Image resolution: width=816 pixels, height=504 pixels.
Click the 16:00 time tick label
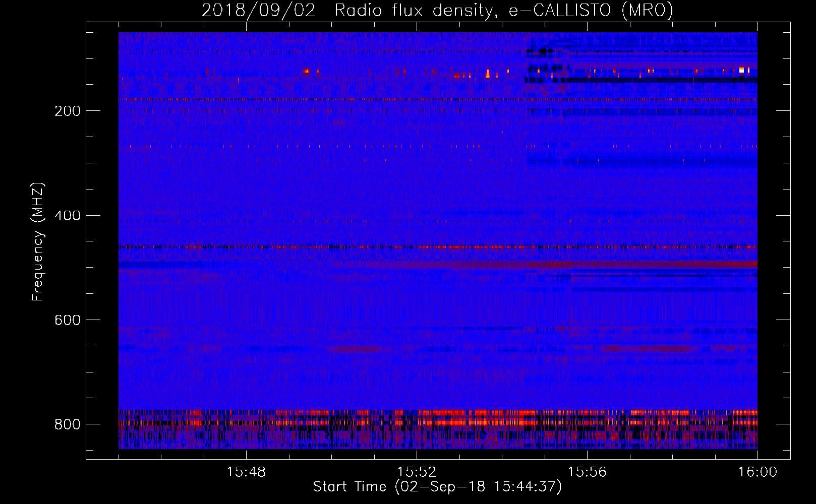757,472
